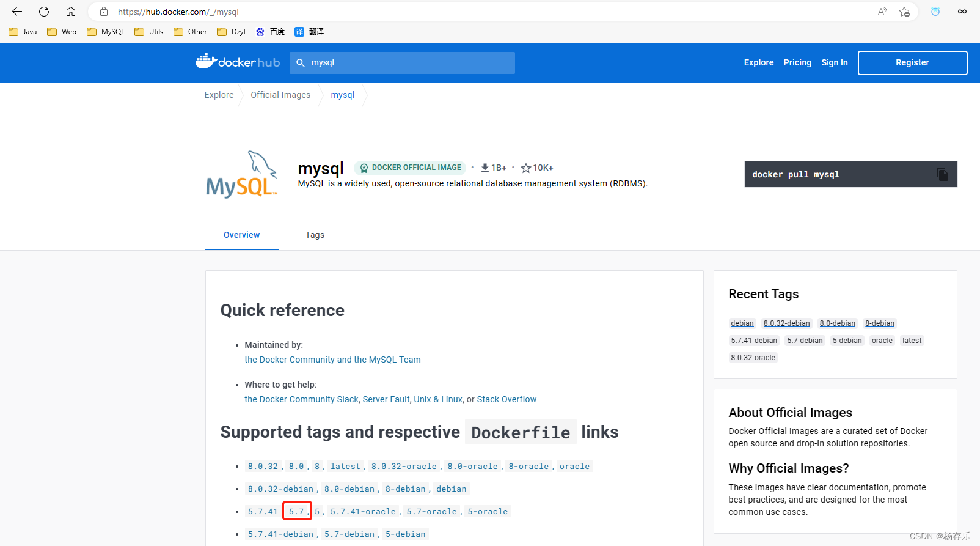Open the Docker Community Slack link
Screen dimensions: 980x546
pyautogui.click(x=302, y=399)
